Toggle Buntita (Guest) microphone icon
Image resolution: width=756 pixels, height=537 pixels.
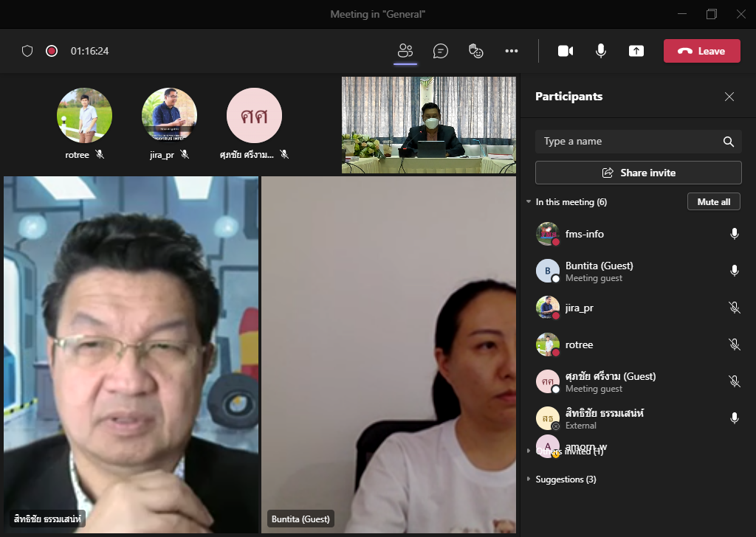[734, 271]
